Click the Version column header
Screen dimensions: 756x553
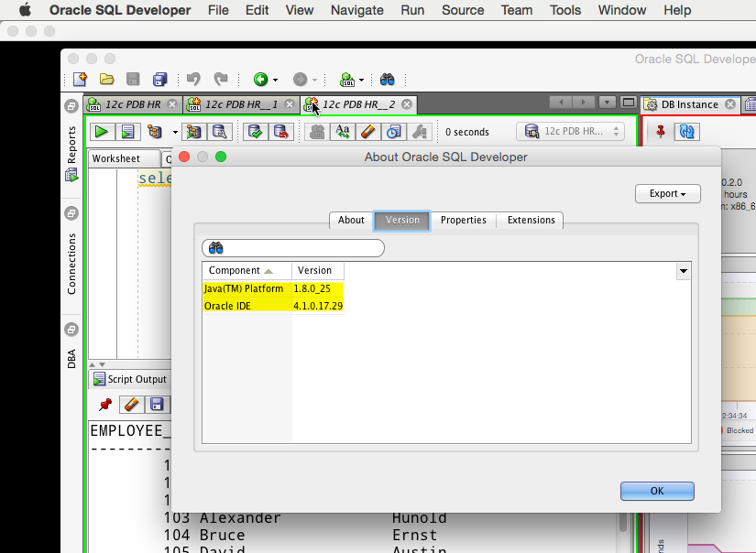pos(318,271)
